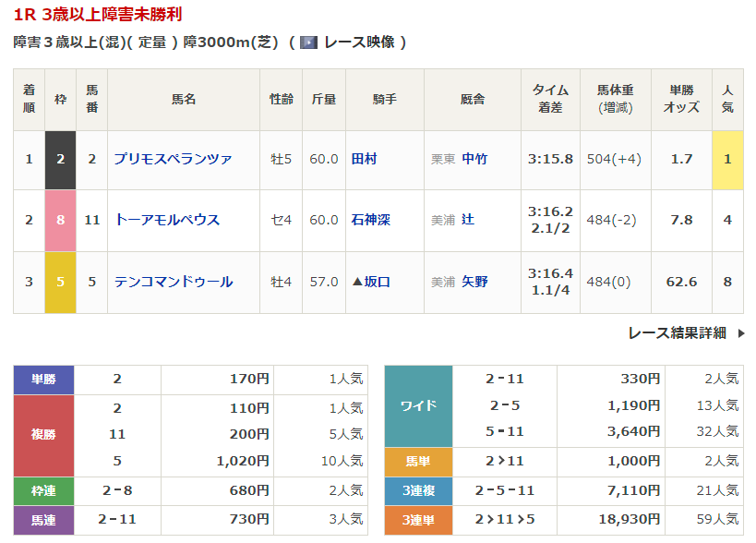Click the ワイド payout label
Viewport: 756px width, 543px height.
418,405
